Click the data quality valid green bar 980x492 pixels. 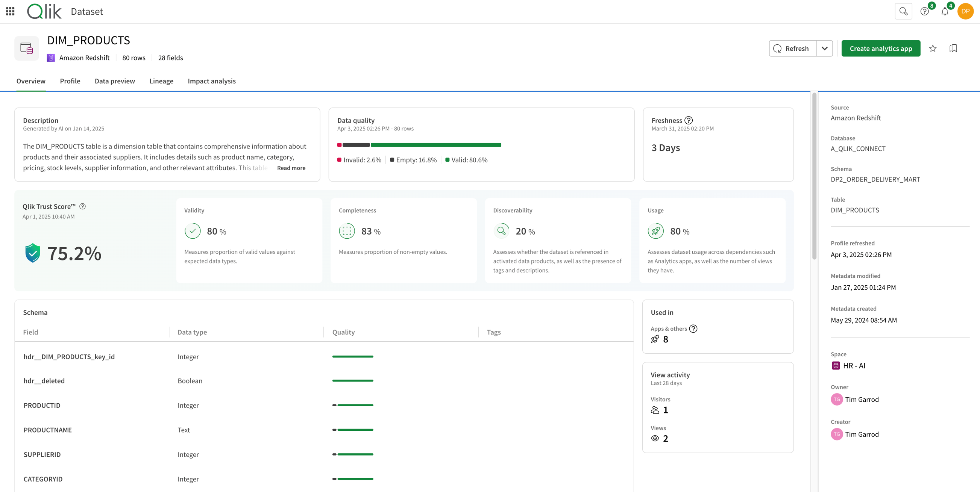[435, 145]
